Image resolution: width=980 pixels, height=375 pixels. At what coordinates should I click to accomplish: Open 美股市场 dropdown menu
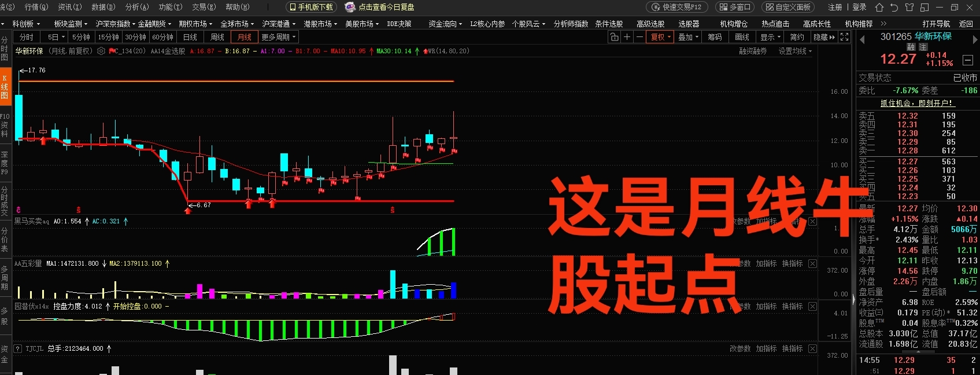(362, 24)
